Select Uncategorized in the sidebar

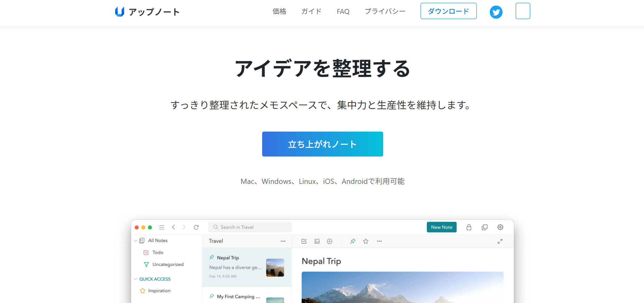tap(167, 264)
